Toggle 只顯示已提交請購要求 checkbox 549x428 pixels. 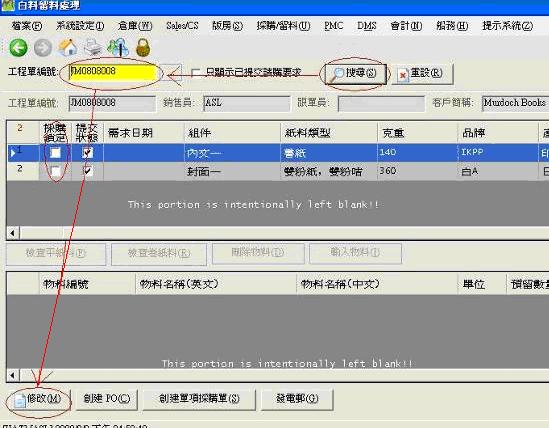(x=196, y=73)
